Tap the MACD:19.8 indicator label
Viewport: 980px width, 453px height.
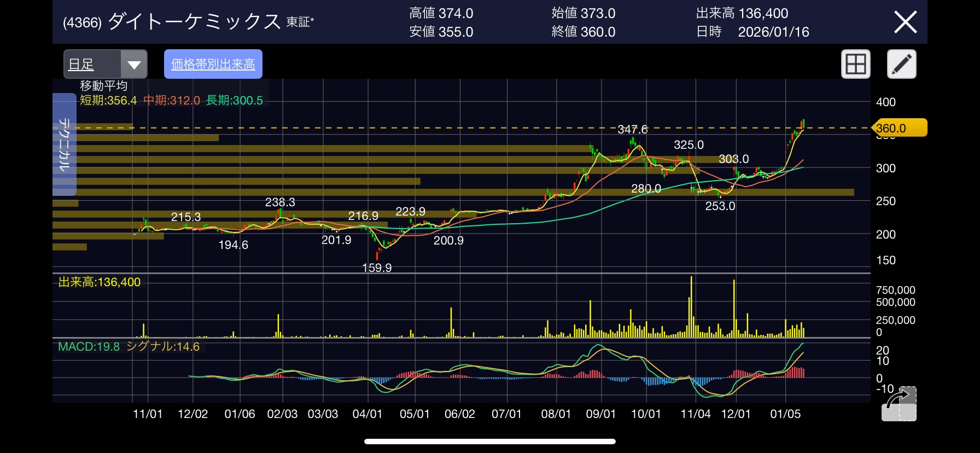[x=89, y=347]
